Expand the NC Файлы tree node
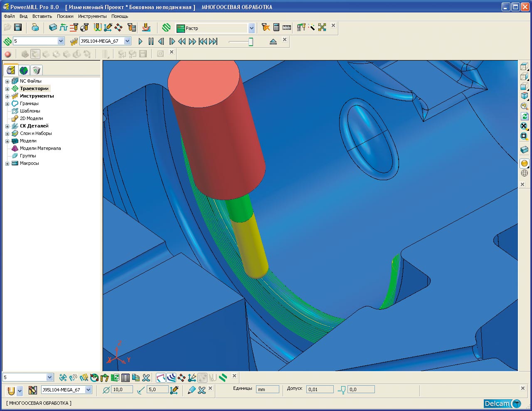Viewport: 532px width, 411px height. pos(7,81)
